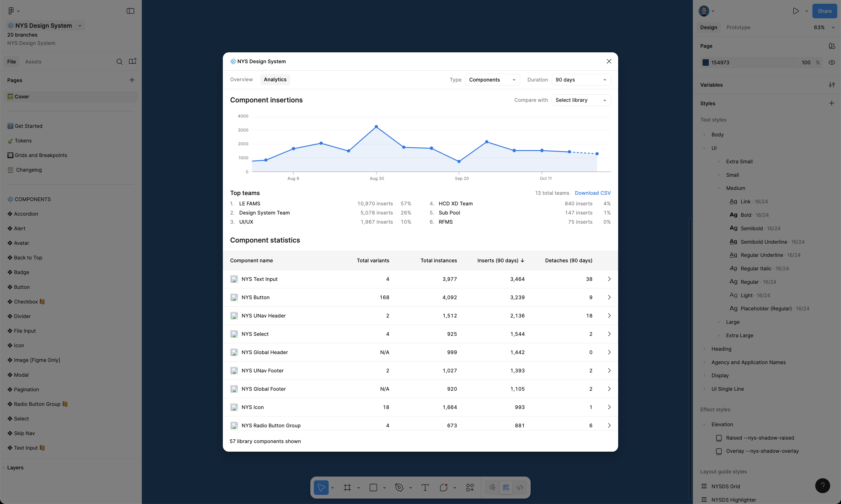Open the Duration 90 days dropdown
841x504 pixels.
tap(581, 80)
